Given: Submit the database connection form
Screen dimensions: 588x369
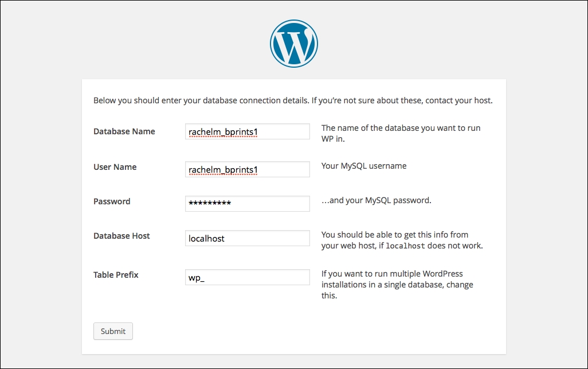Looking at the screenshot, I should coord(113,331).
